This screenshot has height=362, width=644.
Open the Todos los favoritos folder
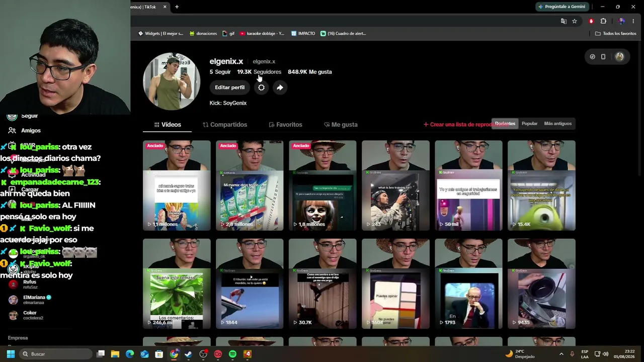click(x=616, y=34)
